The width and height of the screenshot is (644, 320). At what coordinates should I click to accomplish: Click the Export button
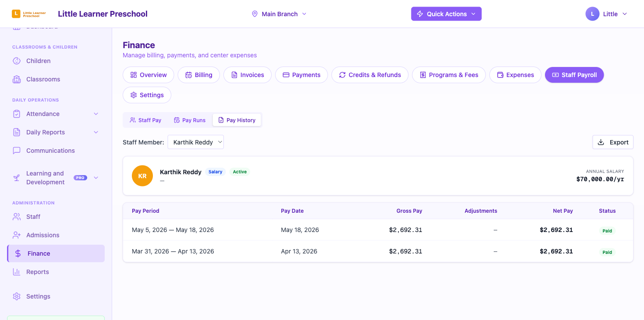tap(613, 142)
